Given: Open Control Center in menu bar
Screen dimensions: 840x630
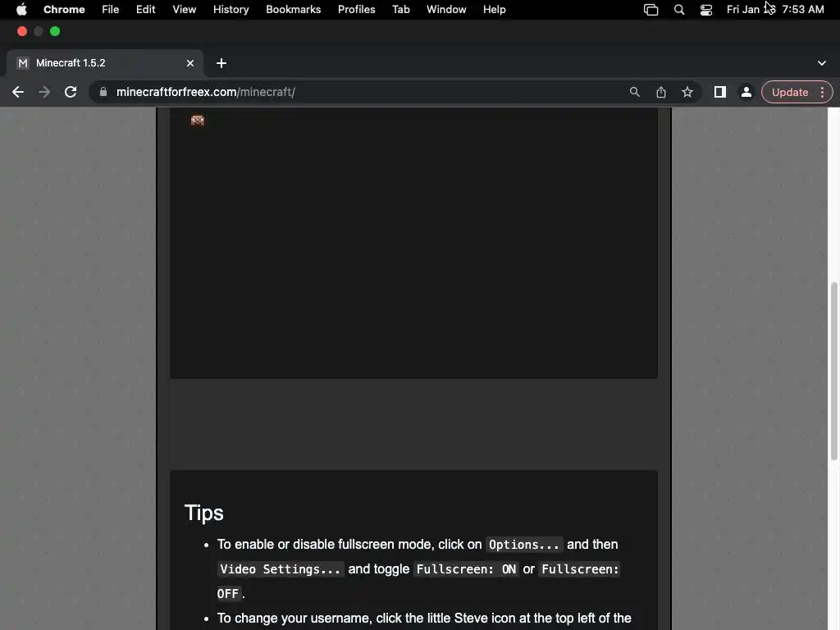Looking at the screenshot, I should (706, 10).
